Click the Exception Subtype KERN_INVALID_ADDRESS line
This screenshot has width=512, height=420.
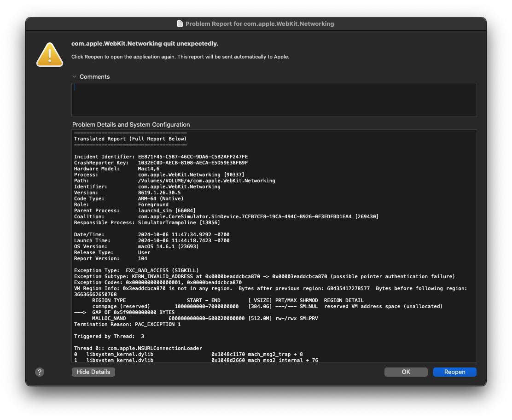[264, 277]
